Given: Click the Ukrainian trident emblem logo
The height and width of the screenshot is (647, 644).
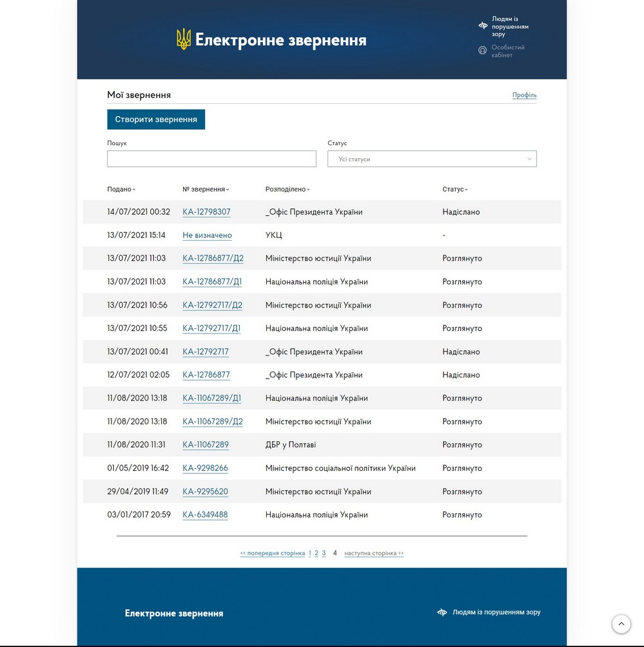Looking at the screenshot, I should [184, 39].
